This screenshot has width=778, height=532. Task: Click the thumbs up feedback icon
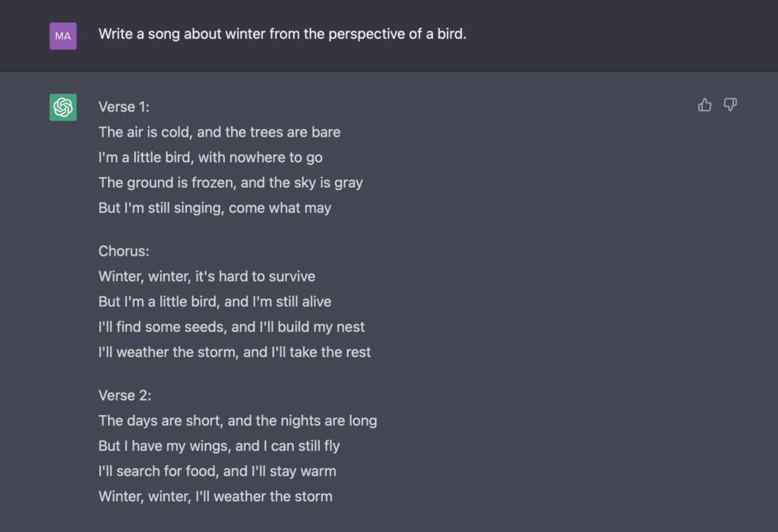point(705,105)
